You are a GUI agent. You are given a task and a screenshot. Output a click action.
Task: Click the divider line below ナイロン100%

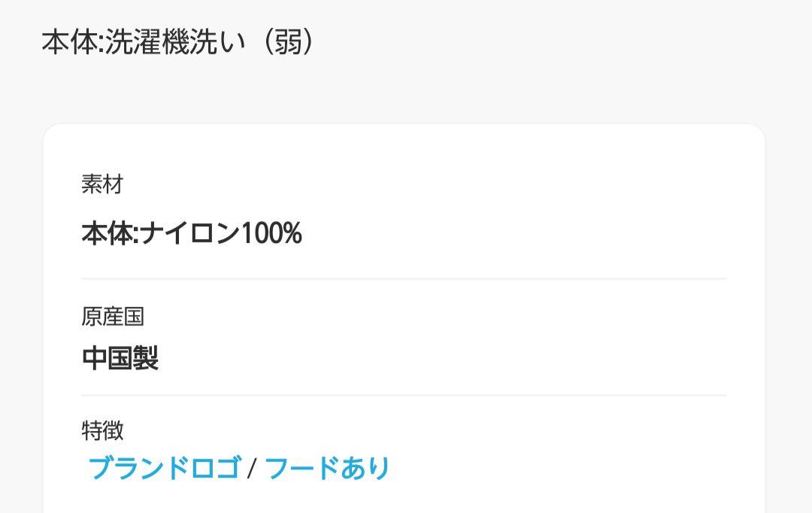coord(404,279)
